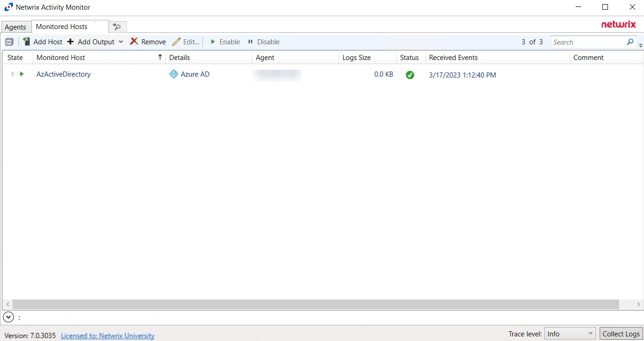Click the collapse-all icon in toolbar
The image size is (644, 341).
pos(9,42)
